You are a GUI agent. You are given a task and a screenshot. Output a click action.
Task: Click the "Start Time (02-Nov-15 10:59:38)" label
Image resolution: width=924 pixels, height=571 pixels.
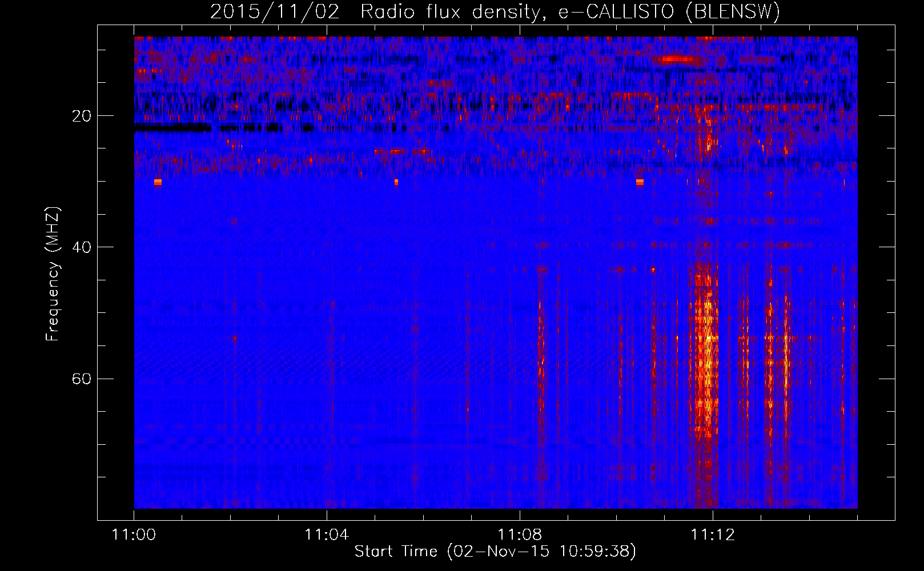[x=495, y=551]
